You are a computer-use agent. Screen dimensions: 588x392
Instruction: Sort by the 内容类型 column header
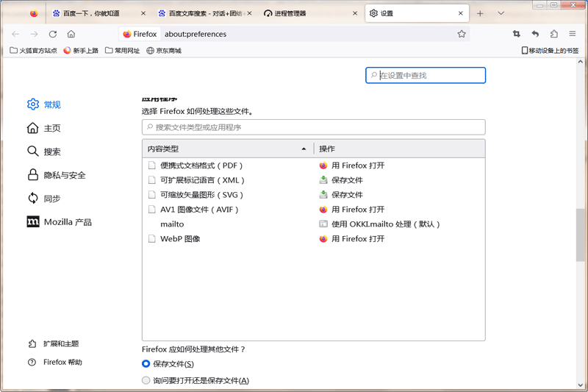[228, 149]
